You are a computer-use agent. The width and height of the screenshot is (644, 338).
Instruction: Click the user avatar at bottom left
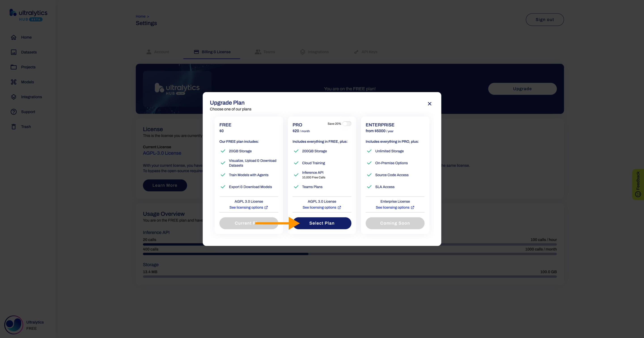pos(13,324)
